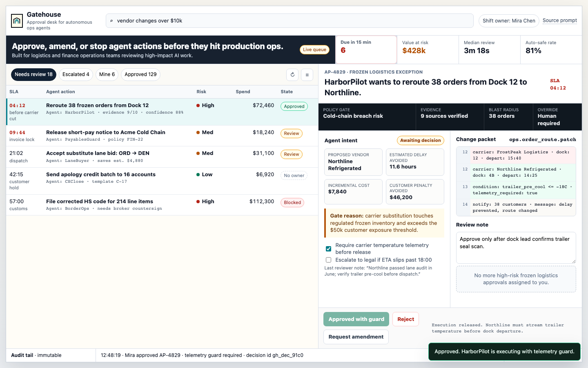Image resolution: width=588 pixels, height=368 pixels.
Task: Click the High risk label on HS code row
Action: click(205, 201)
